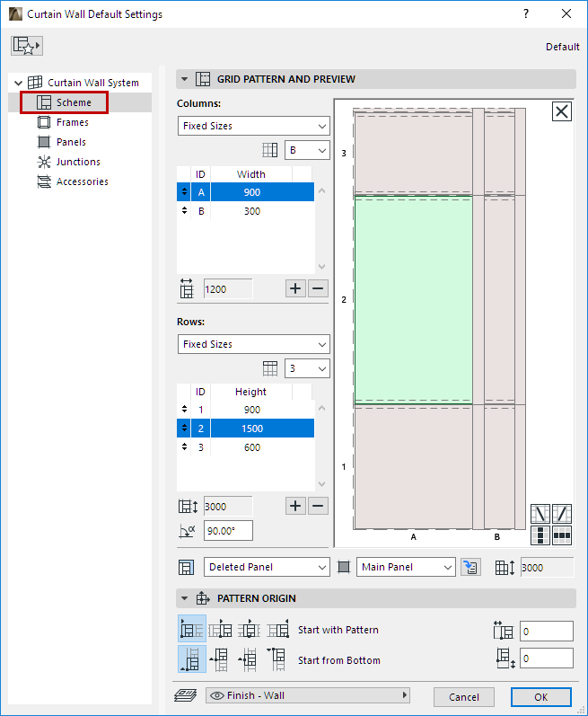Click move handle of row 3
The image size is (588, 716).
point(184,446)
